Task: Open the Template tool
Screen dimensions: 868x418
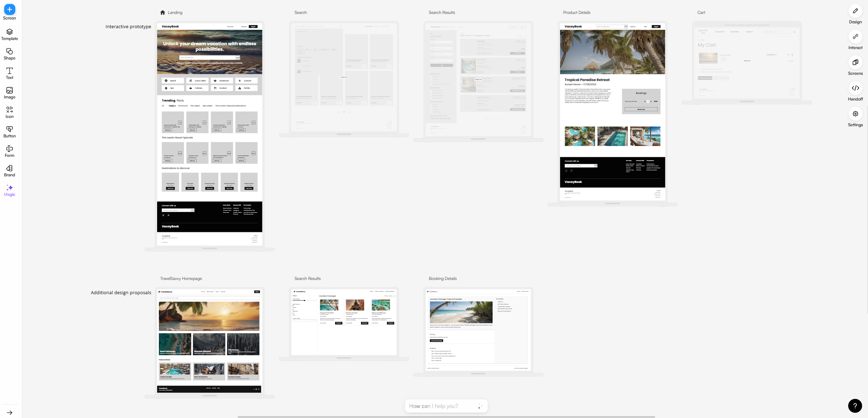Action: point(9,34)
